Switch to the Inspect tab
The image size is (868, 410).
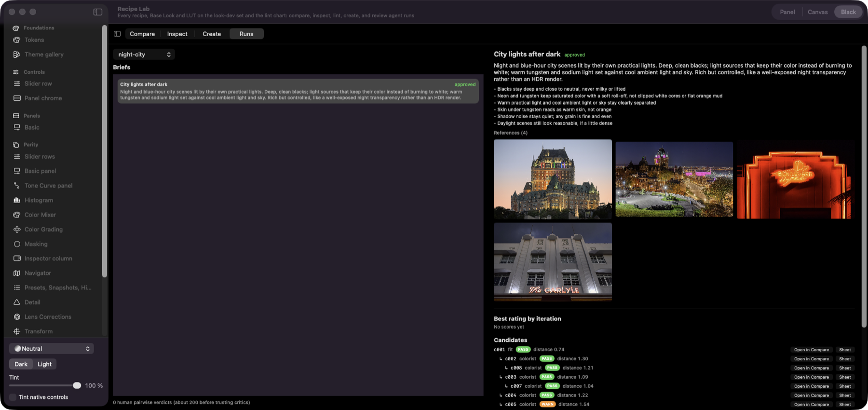coord(177,34)
